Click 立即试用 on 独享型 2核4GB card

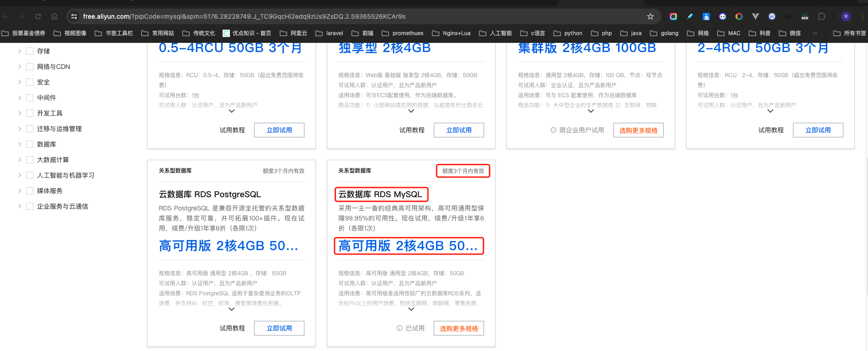point(459,130)
